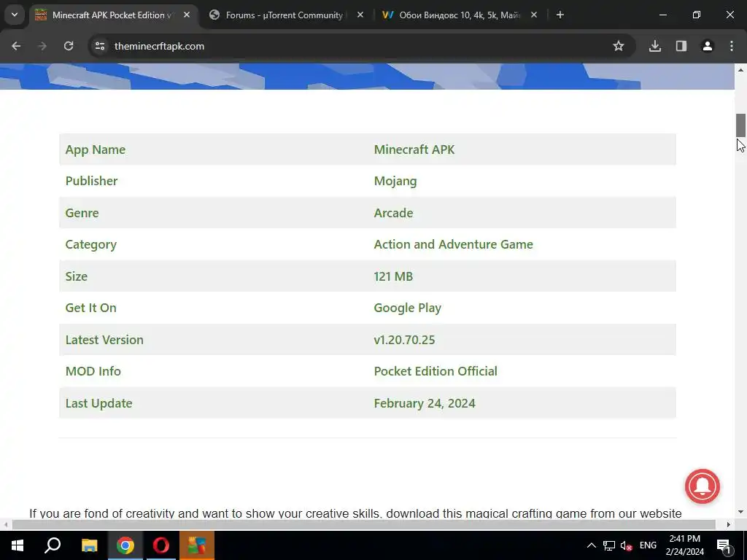Click the 'Minecraft APK' table value
The image size is (747, 560).
point(414,149)
